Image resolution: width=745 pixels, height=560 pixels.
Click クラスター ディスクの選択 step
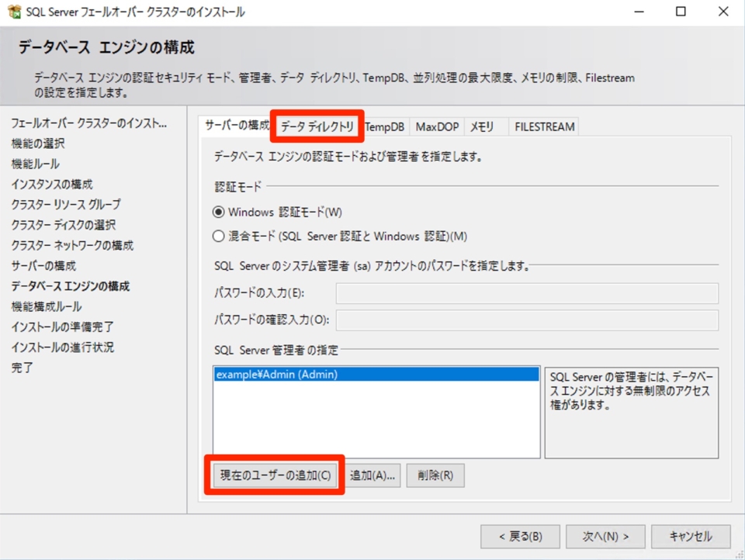63,225
